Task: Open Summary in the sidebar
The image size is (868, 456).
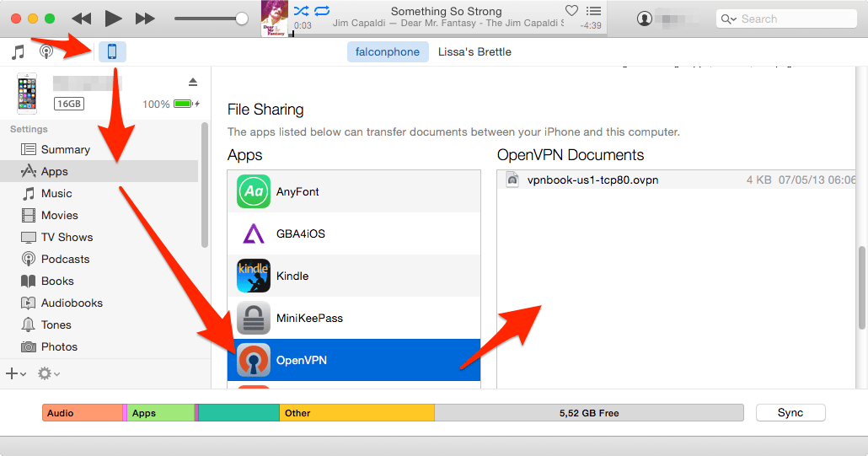Action: [x=99, y=149]
